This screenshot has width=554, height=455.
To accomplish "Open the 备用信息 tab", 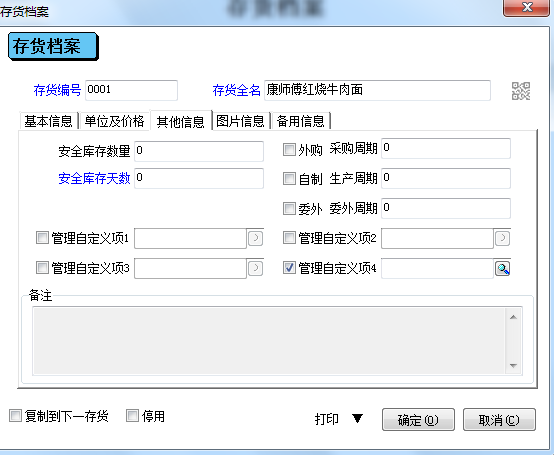I will (301, 121).
